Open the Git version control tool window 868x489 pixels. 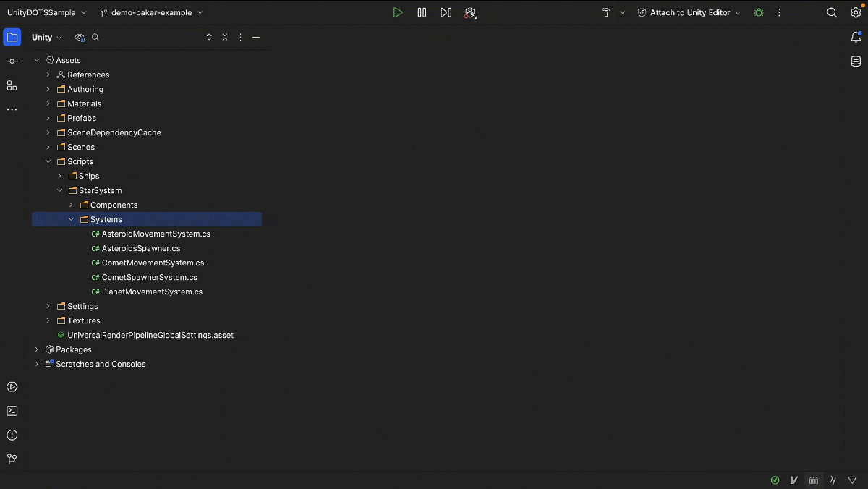pos(12,459)
